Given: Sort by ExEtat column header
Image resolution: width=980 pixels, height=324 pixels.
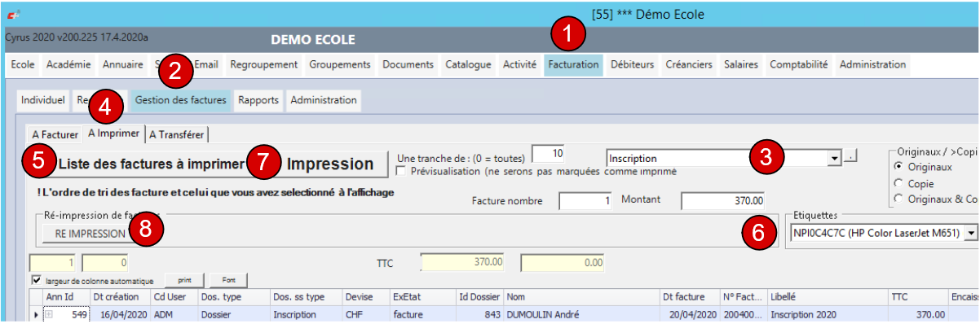Looking at the screenshot, I should 422,297.
